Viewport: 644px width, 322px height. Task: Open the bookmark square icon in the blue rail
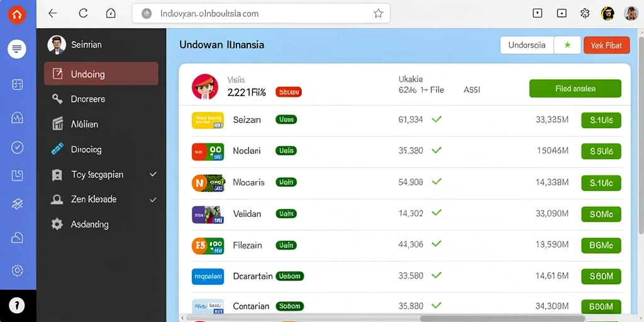click(x=17, y=175)
